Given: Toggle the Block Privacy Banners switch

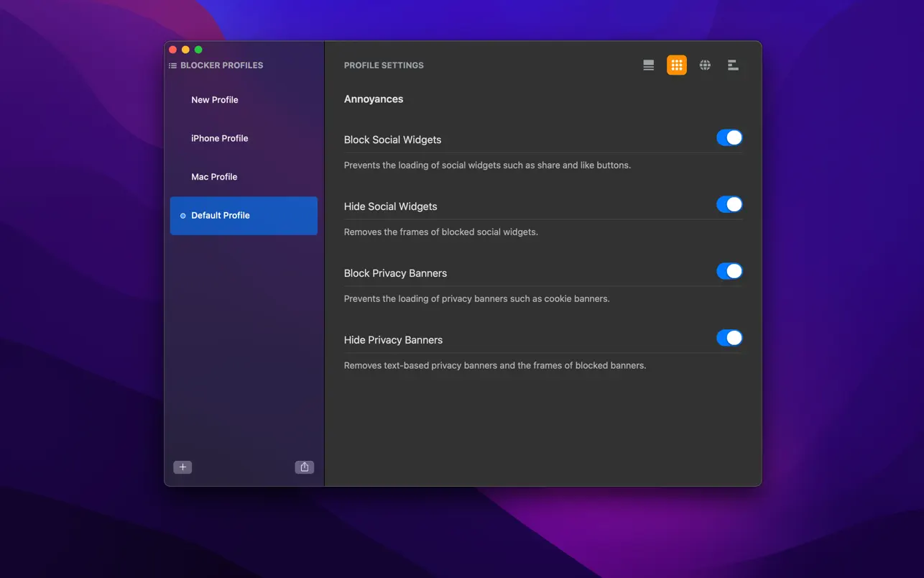Looking at the screenshot, I should pos(729,272).
